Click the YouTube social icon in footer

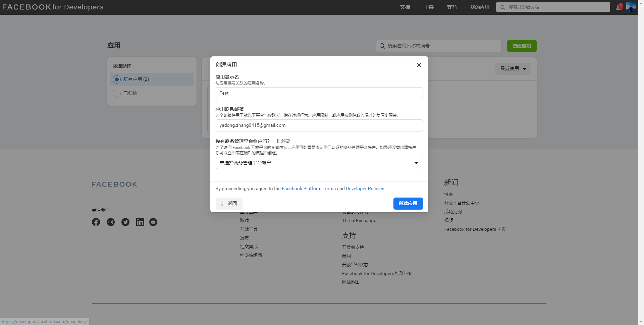tap(153, 222)
